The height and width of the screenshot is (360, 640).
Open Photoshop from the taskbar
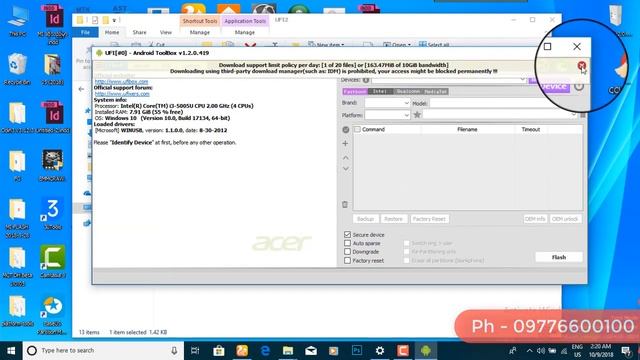[357, 351]
